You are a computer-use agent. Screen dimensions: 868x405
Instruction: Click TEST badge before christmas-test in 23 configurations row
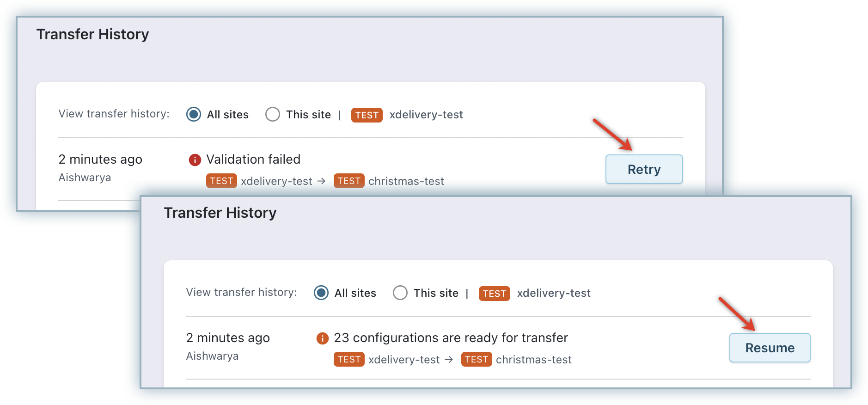click(477, 359)
